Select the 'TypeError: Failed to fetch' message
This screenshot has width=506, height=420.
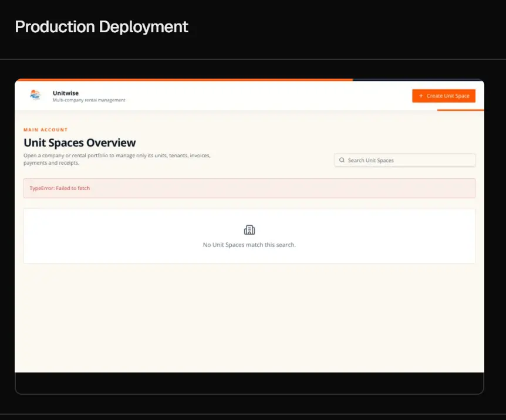[x=60, y=188]
